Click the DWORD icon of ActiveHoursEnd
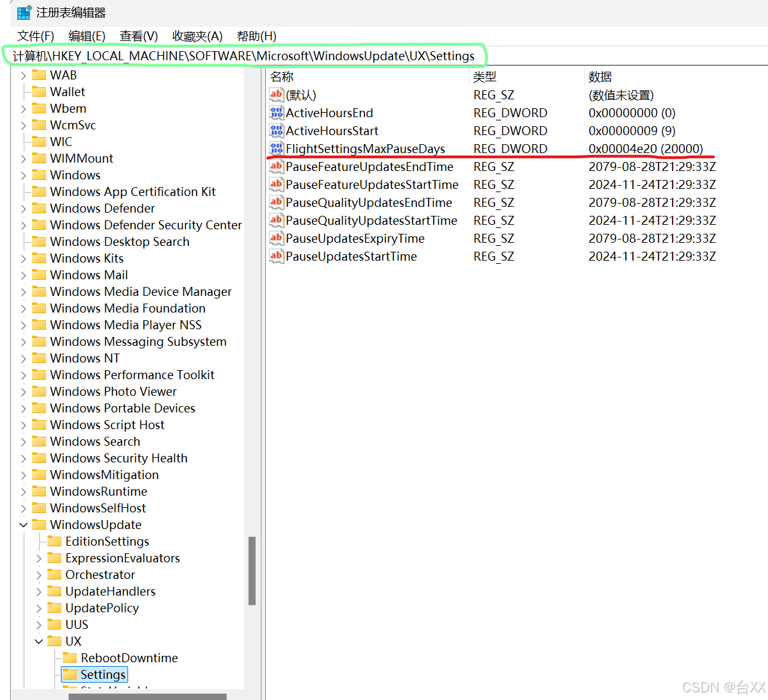Screen dimensions: 768x700 point(276,113)
